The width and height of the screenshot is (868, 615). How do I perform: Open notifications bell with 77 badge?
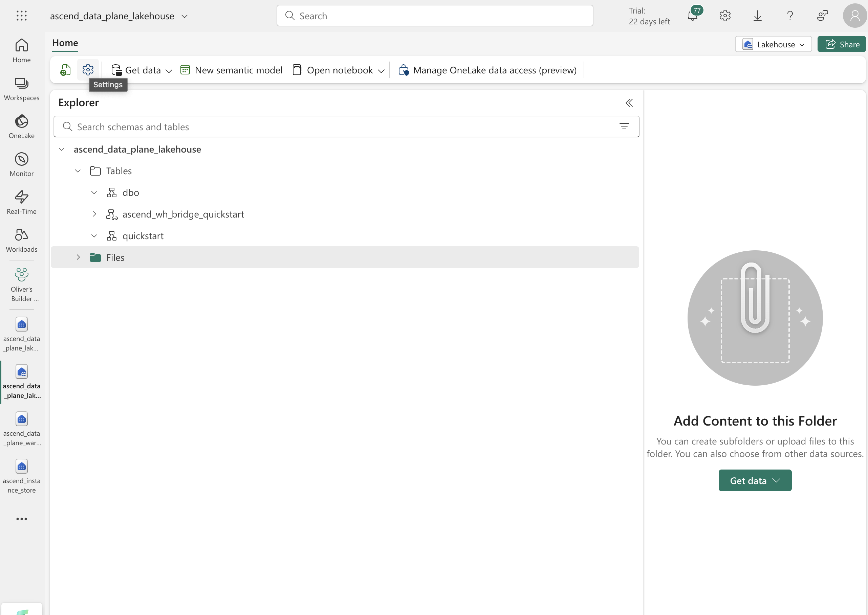coord(693,16)
